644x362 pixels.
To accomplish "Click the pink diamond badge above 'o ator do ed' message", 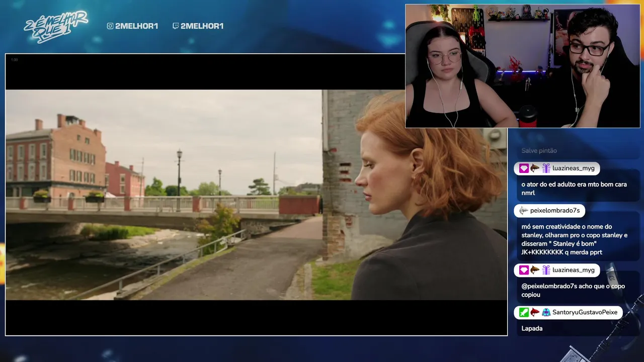I will click(x=524, y=168).
